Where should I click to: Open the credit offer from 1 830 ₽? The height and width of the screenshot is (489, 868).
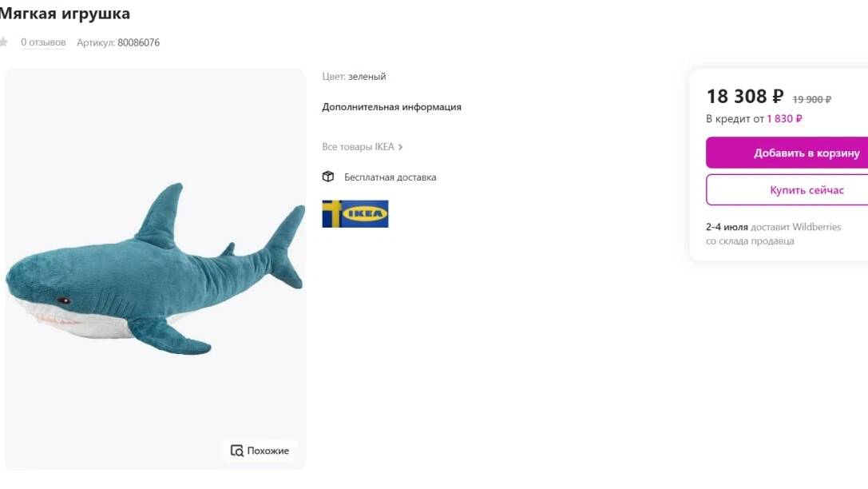754,118
